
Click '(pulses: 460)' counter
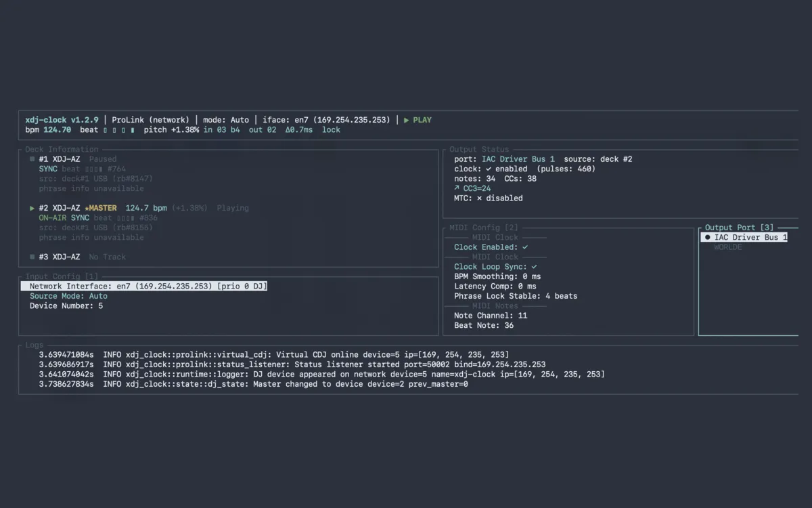(x=566, y=169)
